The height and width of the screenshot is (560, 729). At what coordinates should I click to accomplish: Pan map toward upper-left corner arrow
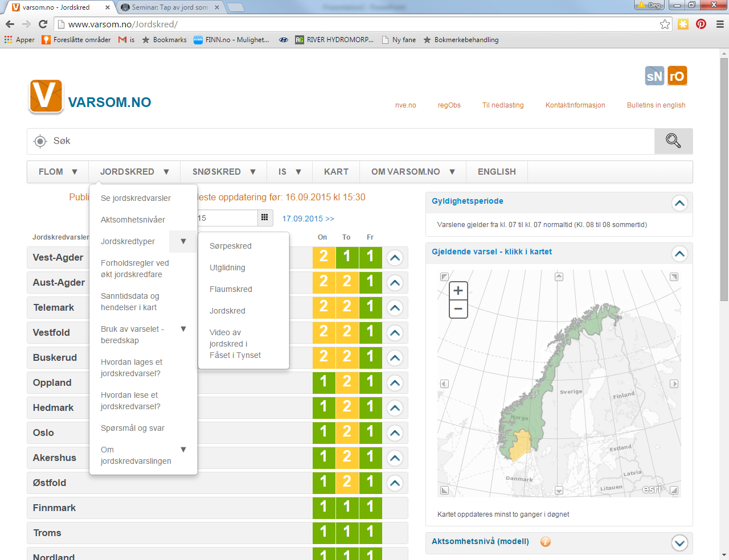click(444, 277)
